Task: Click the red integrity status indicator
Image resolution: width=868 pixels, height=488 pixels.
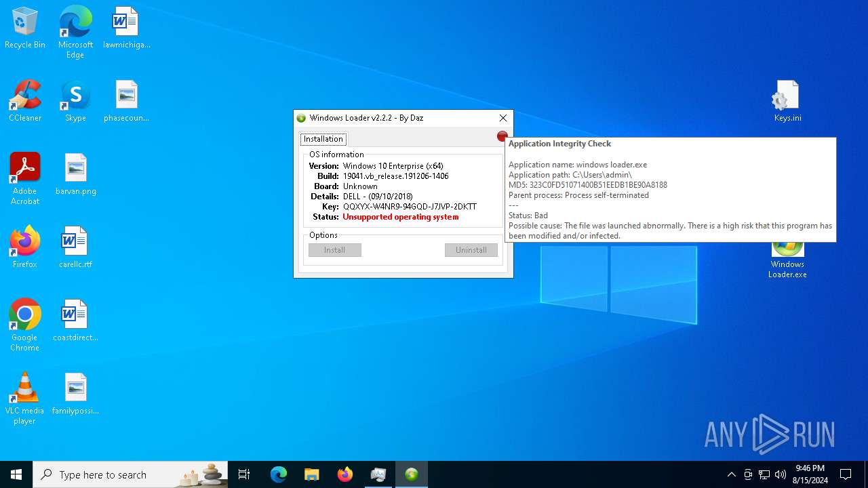Action: click(502, 136)
